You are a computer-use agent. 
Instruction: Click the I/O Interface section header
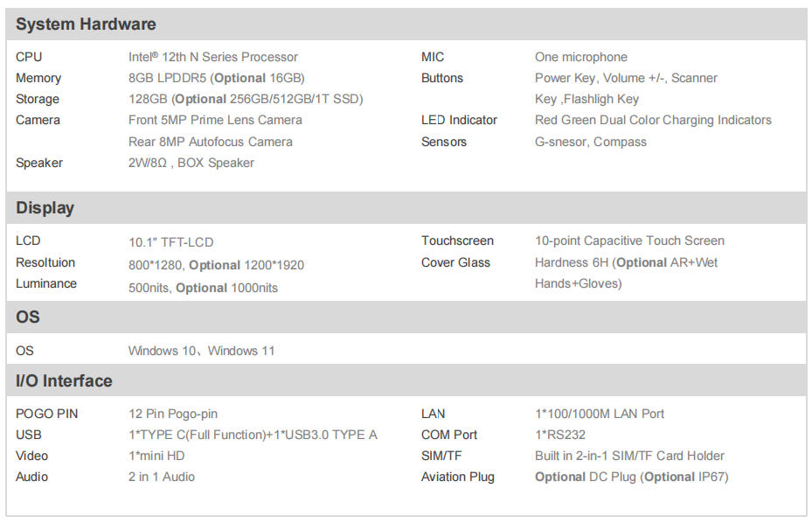64,380
